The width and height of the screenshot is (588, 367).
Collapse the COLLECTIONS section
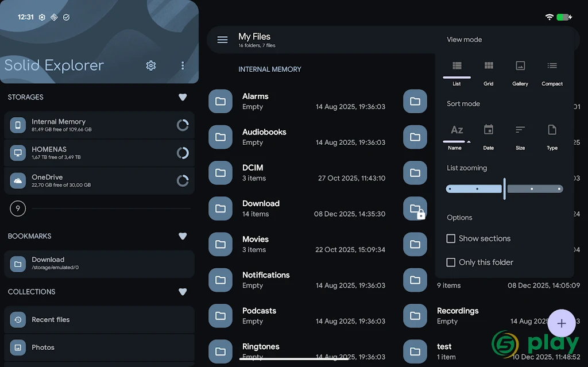tap(183, 292)
